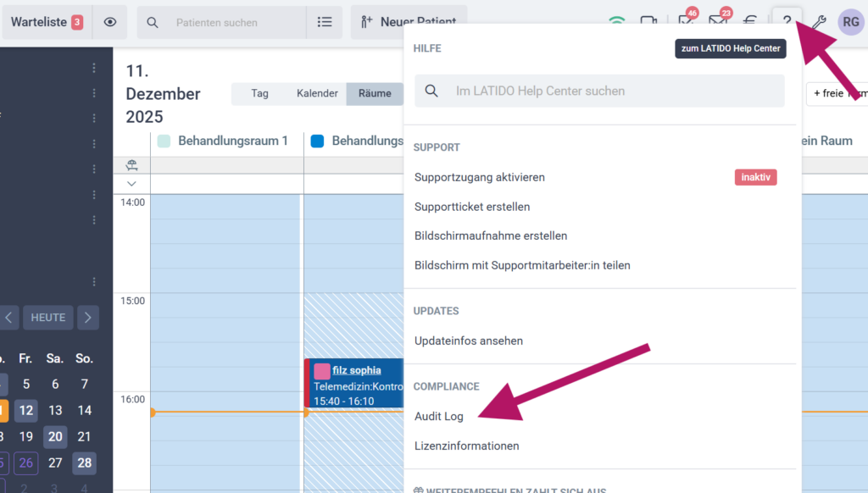This screenshot has height=493, width=868.
Task: Open the euro billing icon
Action: (750, 22)
